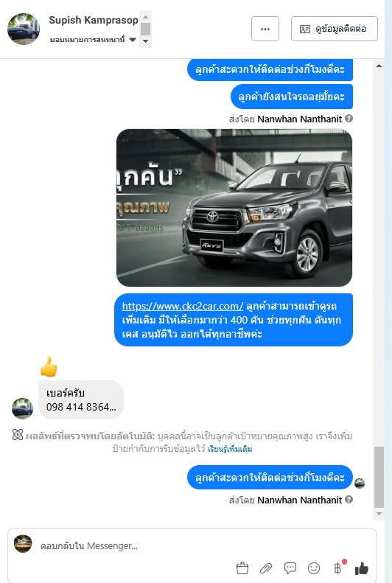Click the name stepper up arrow
392x583 pixels.
pyautogui.click(x=145, y=17)
